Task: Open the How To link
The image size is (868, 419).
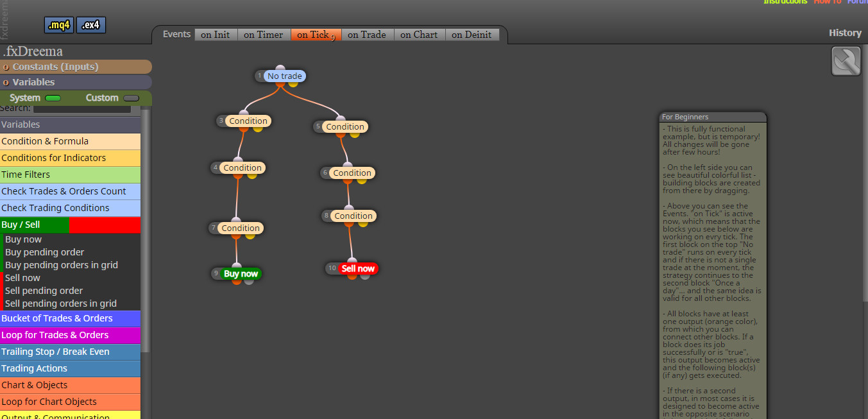Action: [x=827, y=2]
